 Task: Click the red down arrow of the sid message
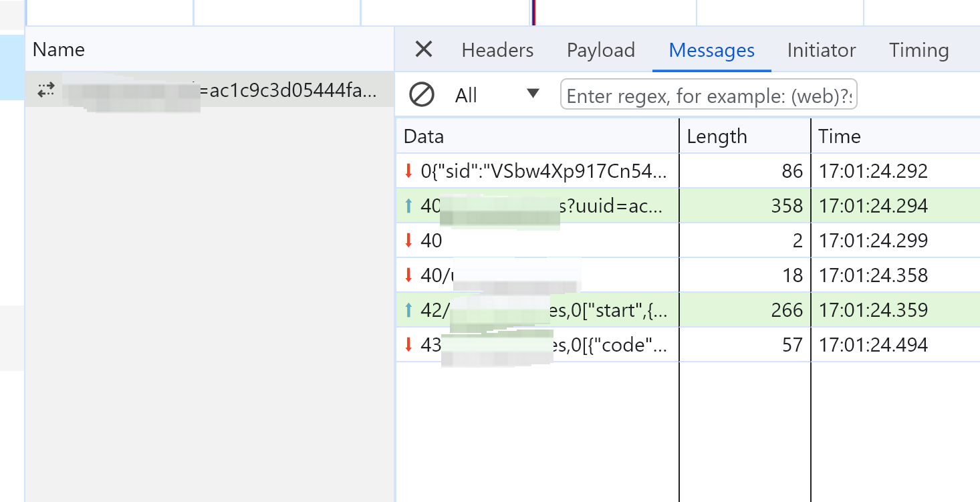[x=408, y=171]
